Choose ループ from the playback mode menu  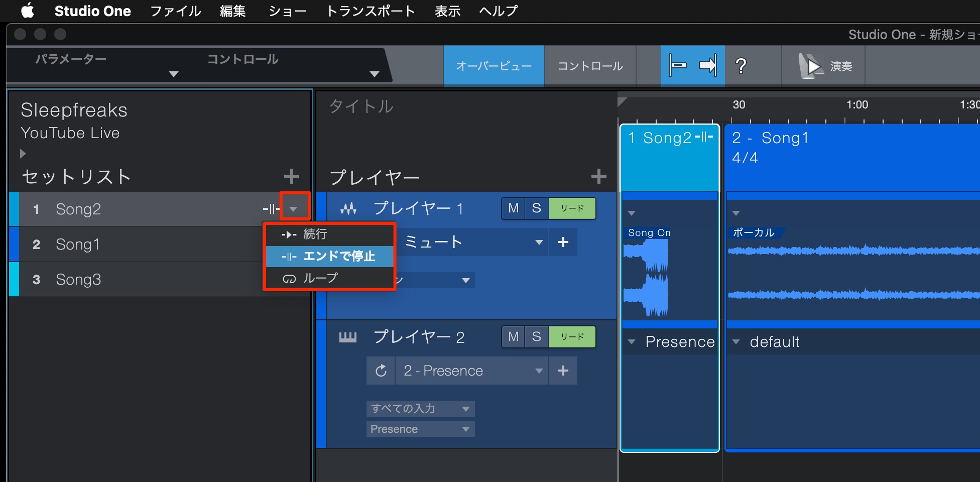click(329, 278)
